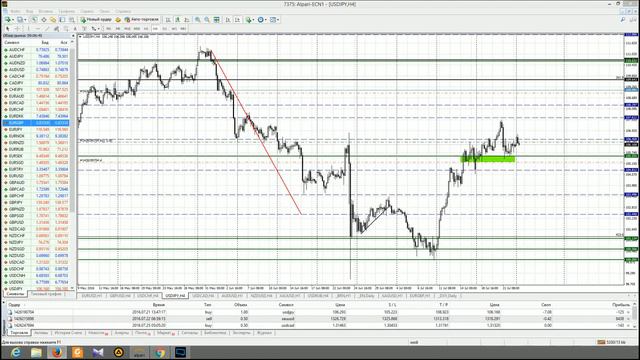Open the Журнал terminal tab
This screenshot has height=360, width=640.
(264, 333)
